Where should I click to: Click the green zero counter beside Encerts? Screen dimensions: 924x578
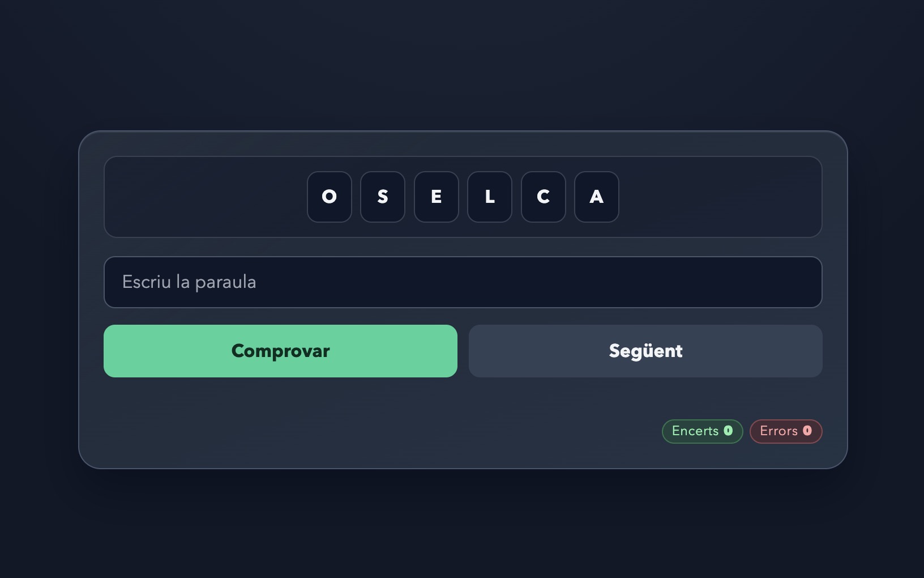tap(728, 431)
